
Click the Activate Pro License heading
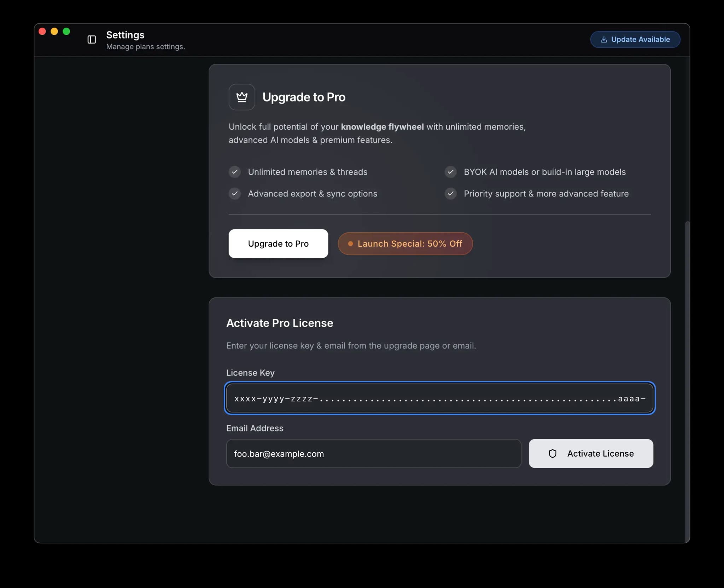pyautogui.click(x=280, y=323)
